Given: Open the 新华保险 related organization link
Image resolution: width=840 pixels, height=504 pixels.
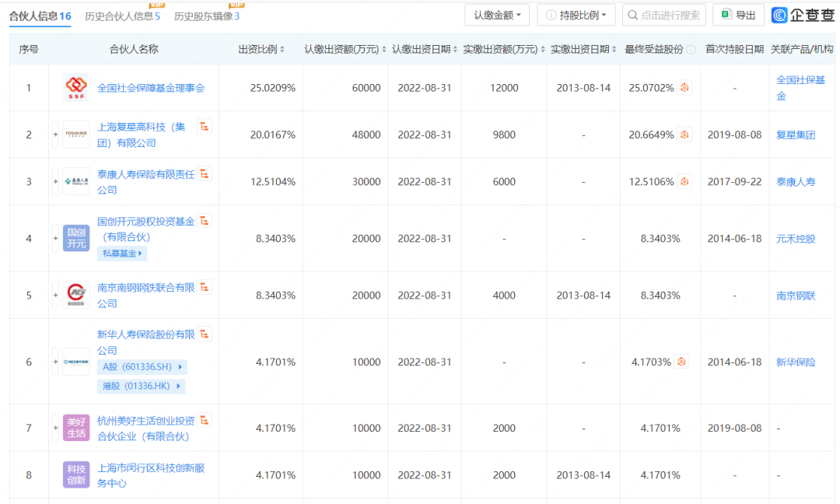Looking at the screenshot, I should point(796,362).
